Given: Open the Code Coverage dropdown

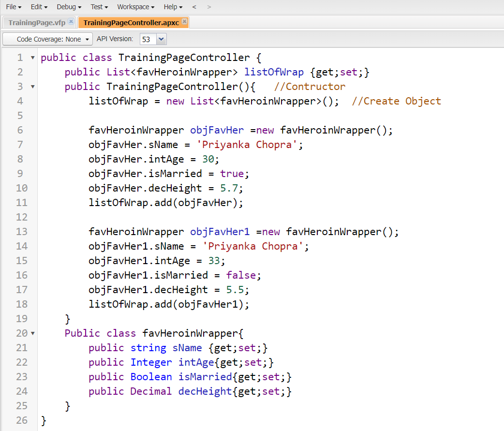Looking at the screenshot, I should 47,39.
